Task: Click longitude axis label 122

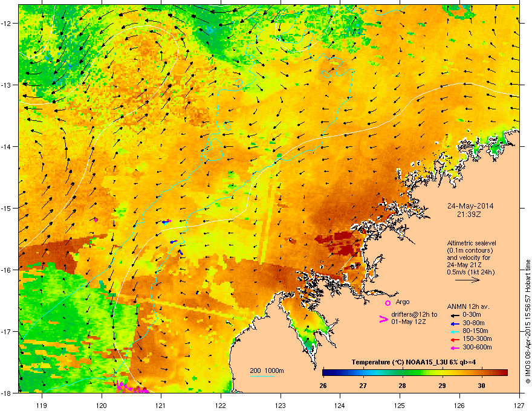Action: 221,405
